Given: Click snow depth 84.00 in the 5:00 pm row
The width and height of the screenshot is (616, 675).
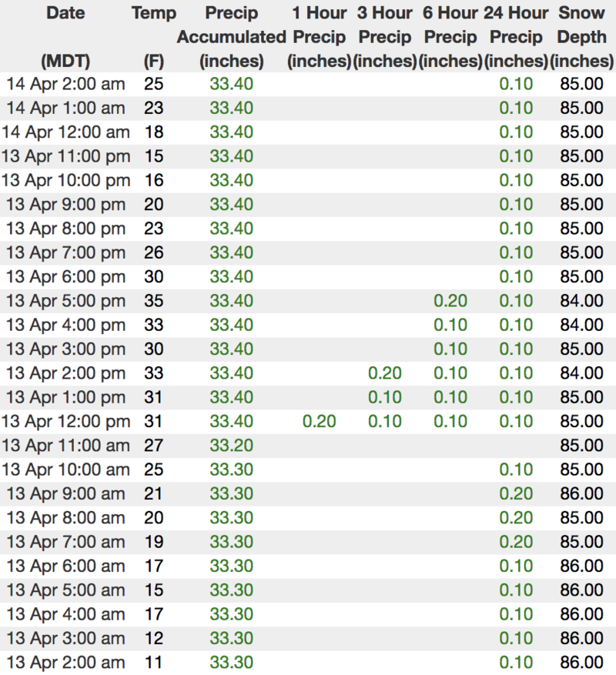Looking at the screenshot, I should tap(582, 301).
